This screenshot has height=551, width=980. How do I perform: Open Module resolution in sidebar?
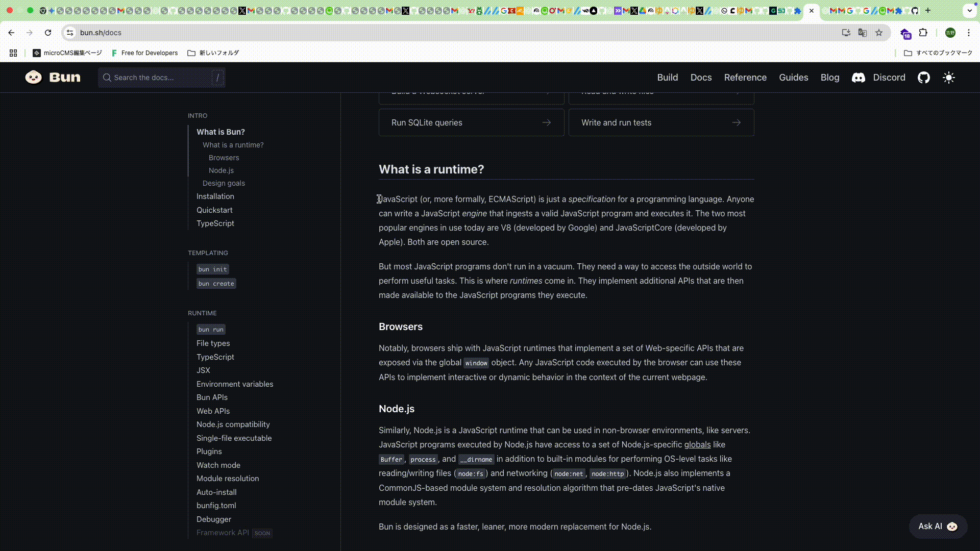pyautogui.click(x=228, y=479)
